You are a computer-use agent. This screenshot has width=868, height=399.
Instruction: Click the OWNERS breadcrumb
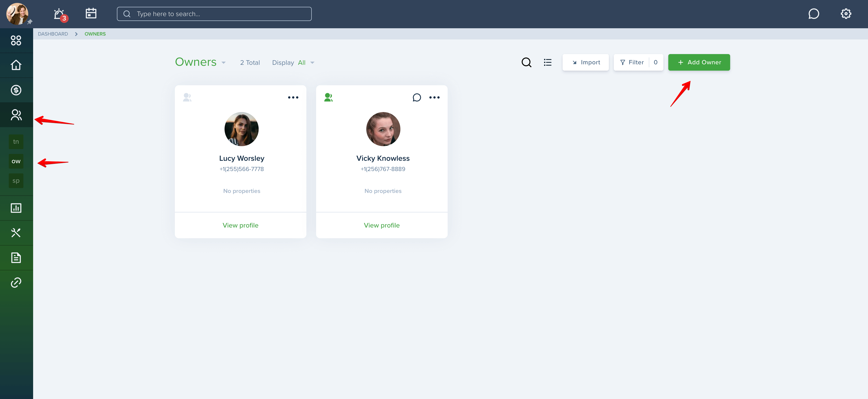pyautogui.click(x=95, y=34)
